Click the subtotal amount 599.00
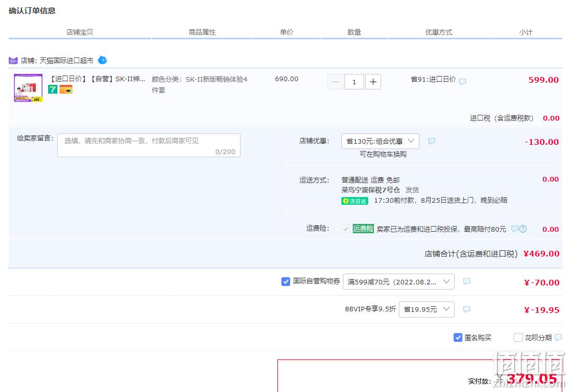 click(x=544, y=80)
